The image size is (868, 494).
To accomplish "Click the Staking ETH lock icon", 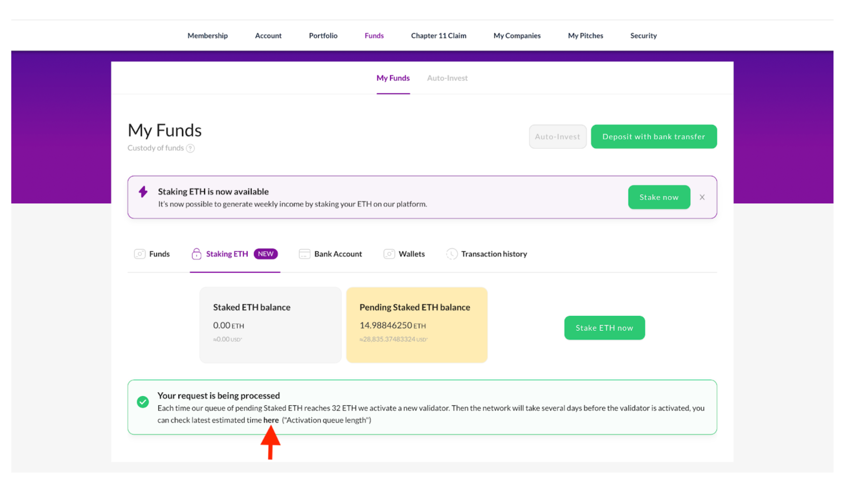I will pos(196,254).
